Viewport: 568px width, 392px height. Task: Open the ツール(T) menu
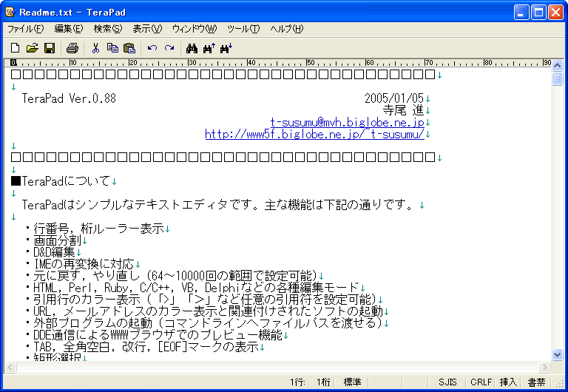[x=243, y=29]
